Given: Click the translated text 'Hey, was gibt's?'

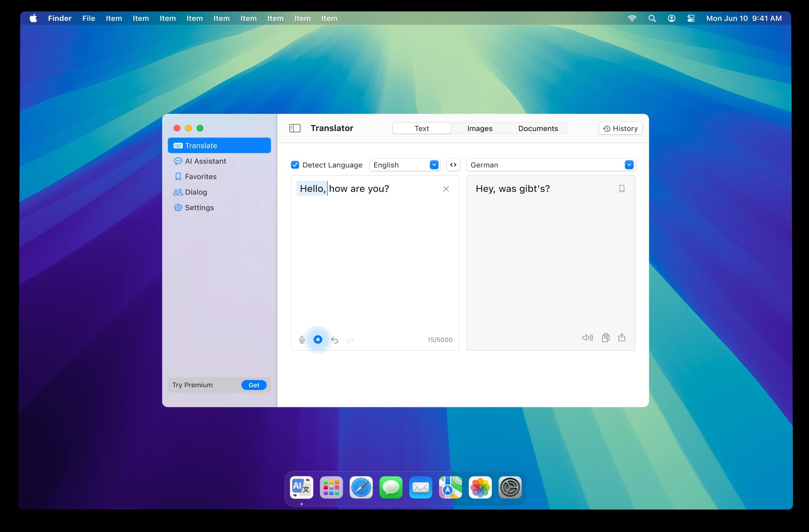Looking at the screenshot, I should pyautogui.click(x=513, y=189).
